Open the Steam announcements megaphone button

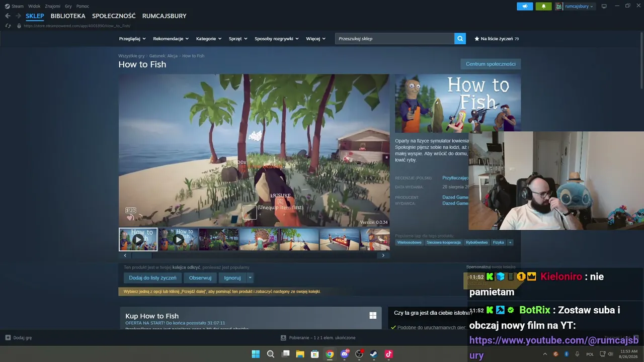click(525, 6)
